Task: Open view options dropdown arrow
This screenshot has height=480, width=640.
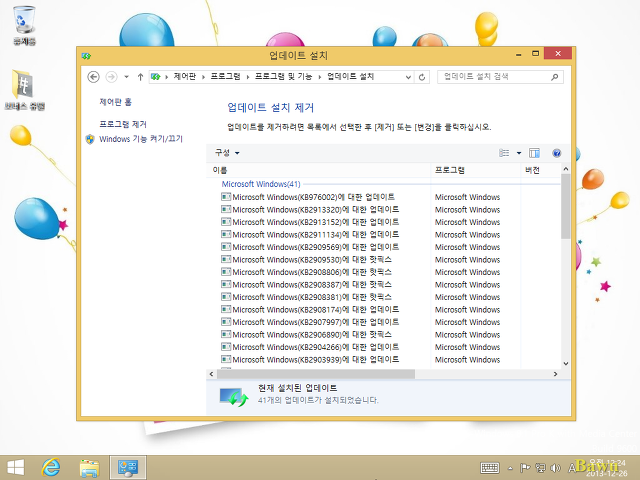Action: click(519, 153)
